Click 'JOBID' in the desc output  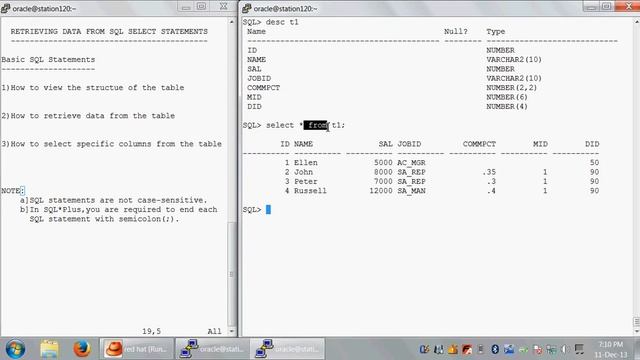tap(259, 78)
